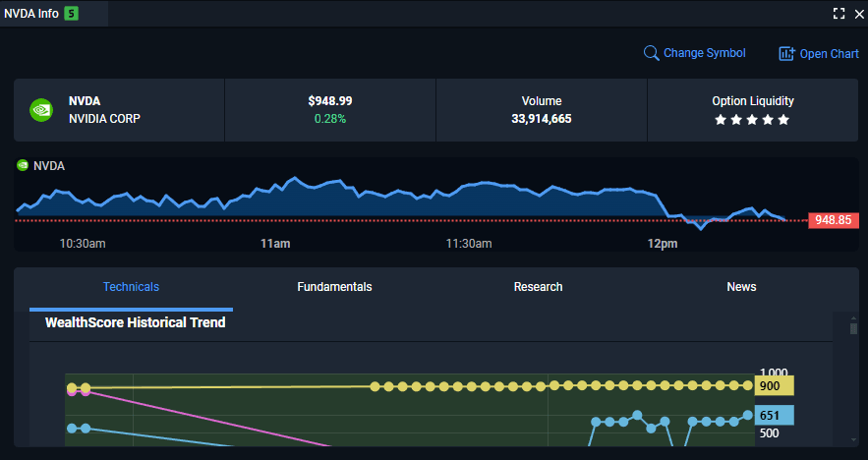The image size is (868, 460).
Task: Click the Open Chart icon
Action: coord(786,54)
